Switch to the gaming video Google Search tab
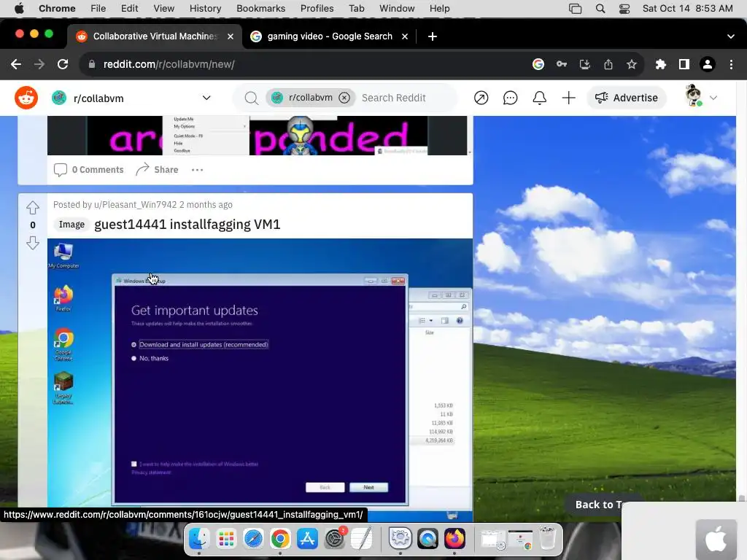747x560 pixels. pos(329,36)
